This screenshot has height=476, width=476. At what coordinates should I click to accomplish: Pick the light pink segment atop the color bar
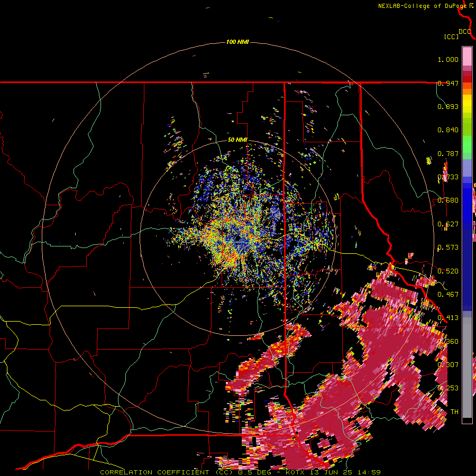coord(467,56)
